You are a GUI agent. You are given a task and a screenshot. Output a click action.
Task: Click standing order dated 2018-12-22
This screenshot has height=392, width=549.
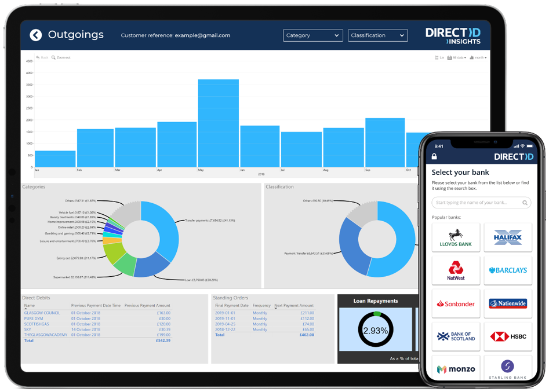264,329
